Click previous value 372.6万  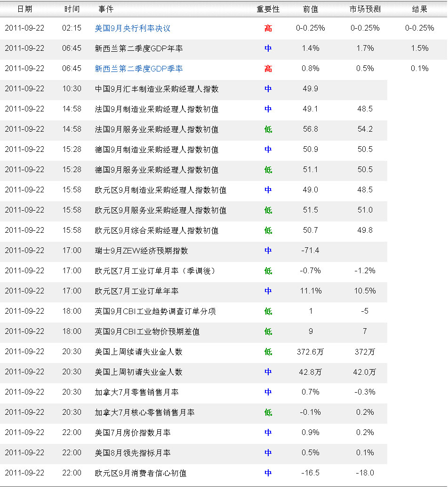point(311,352)
